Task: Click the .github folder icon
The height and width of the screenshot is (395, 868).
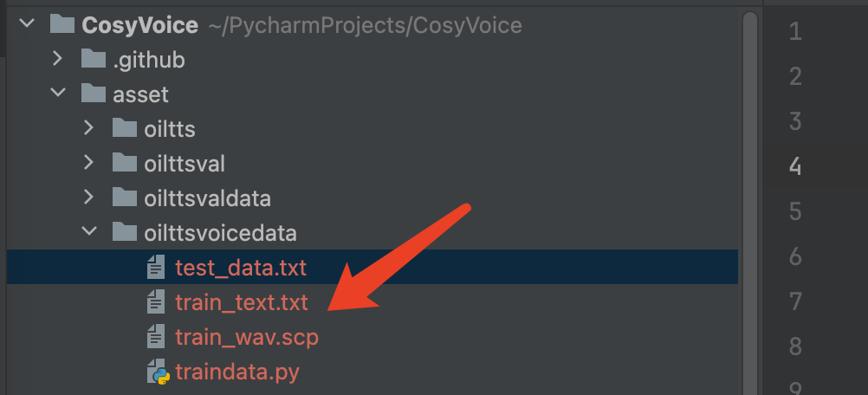Action: pyautogui.click(x=93, y=60)
